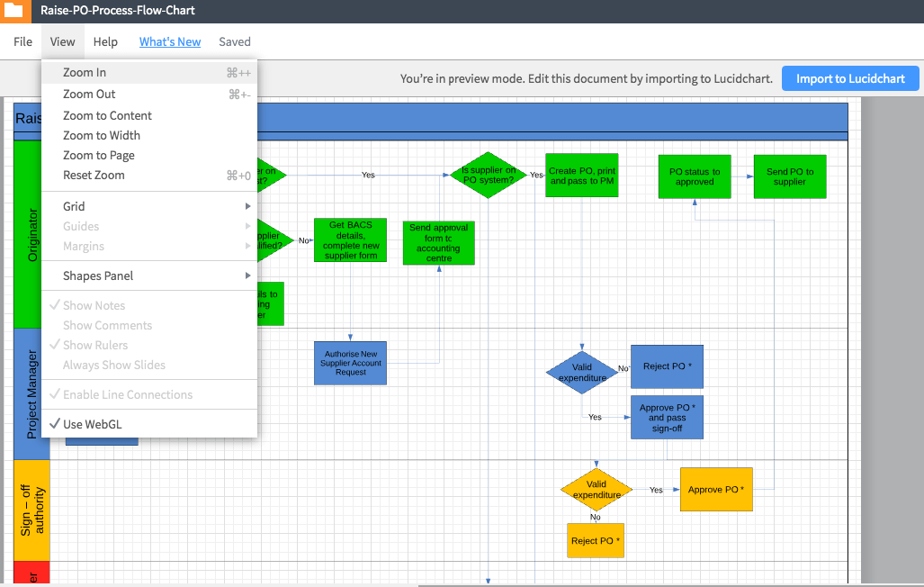The height and width of the screenshot is (587, 924).
Task: Click the yellow 'Valid expenditure' diamond
Action: point(597,490)
